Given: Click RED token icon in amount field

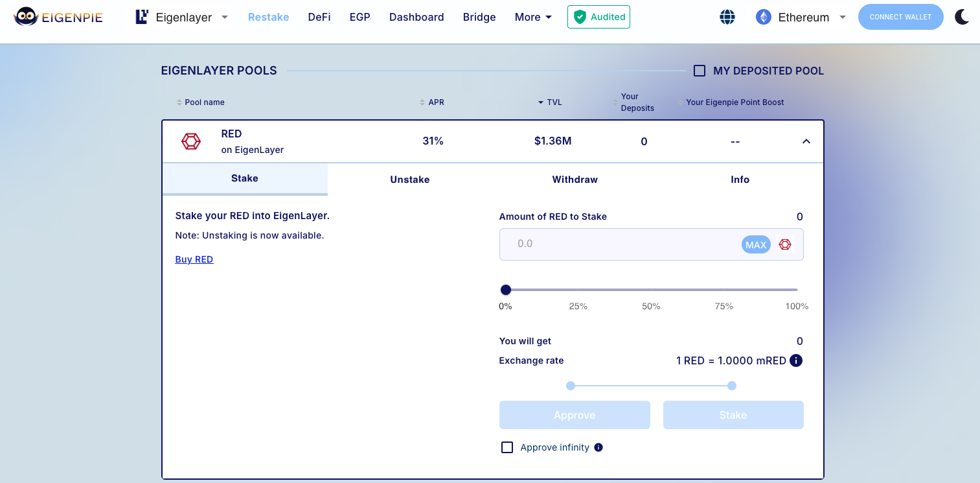Looking at the screenshot, I should pos(785,244).
